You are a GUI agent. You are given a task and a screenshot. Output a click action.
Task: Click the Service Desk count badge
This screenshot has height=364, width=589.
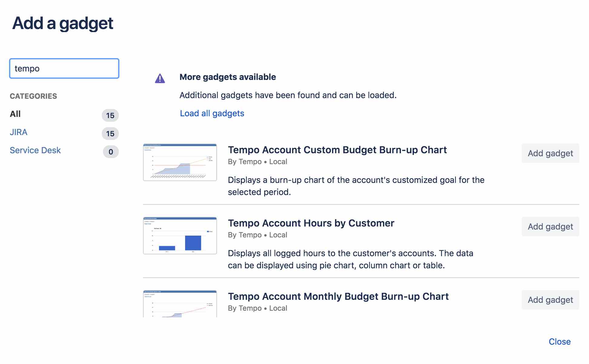pos(111,151)
